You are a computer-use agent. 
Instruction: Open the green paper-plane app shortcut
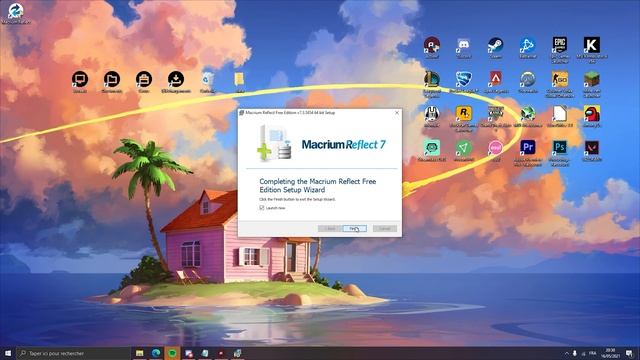point(464,151)
